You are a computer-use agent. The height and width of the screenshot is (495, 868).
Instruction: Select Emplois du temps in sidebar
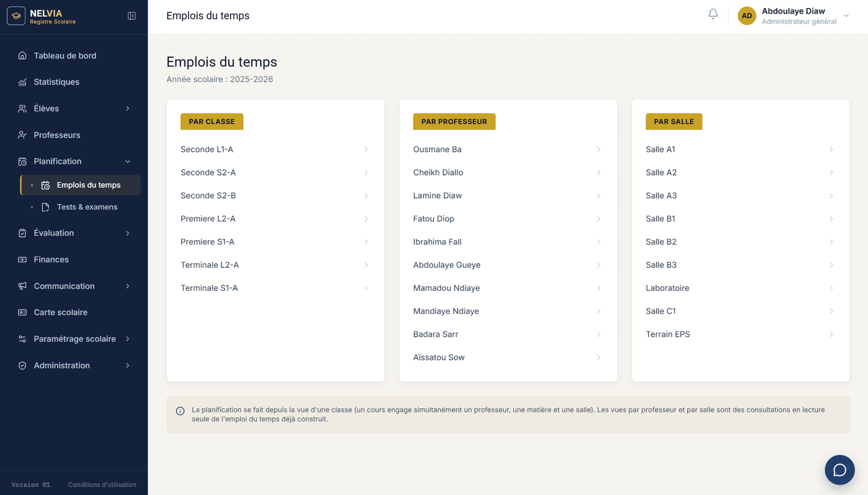click(x=81, y=185)
